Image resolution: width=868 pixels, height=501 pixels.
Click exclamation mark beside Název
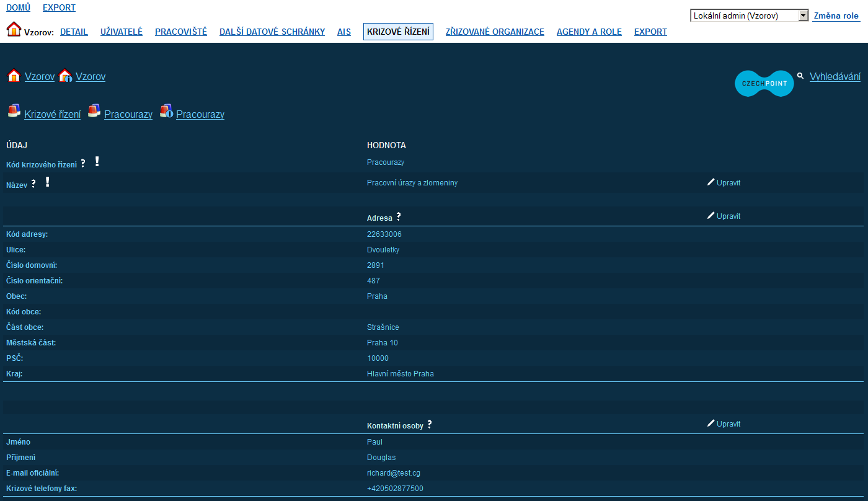pos(47,182)
